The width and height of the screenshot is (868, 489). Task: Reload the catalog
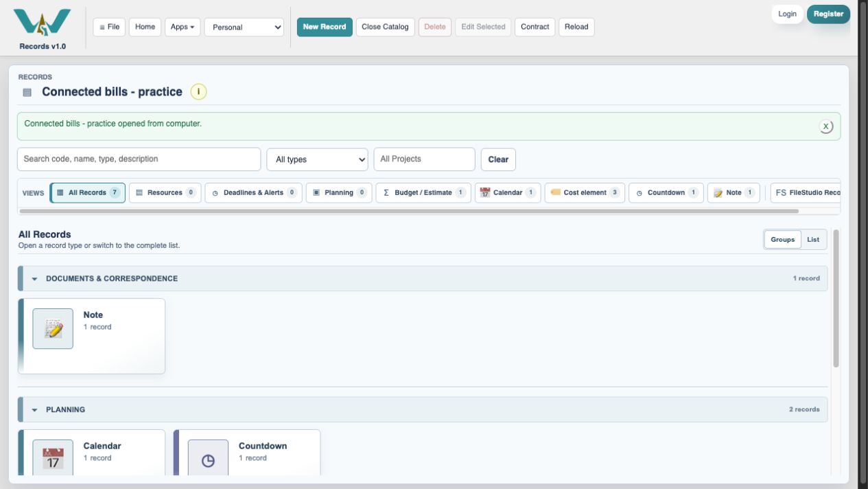[x=576, y=27]
